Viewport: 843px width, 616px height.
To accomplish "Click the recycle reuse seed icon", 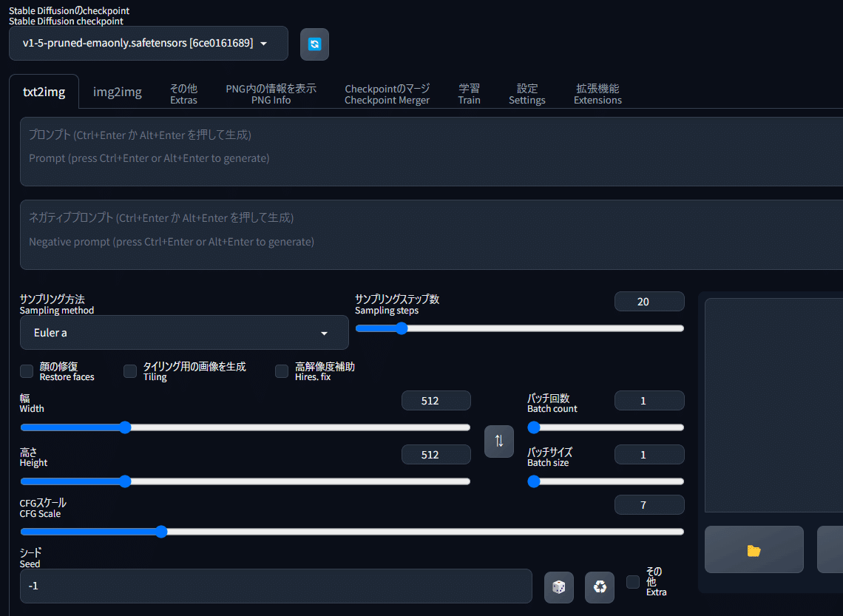I will tap(600, 587).
